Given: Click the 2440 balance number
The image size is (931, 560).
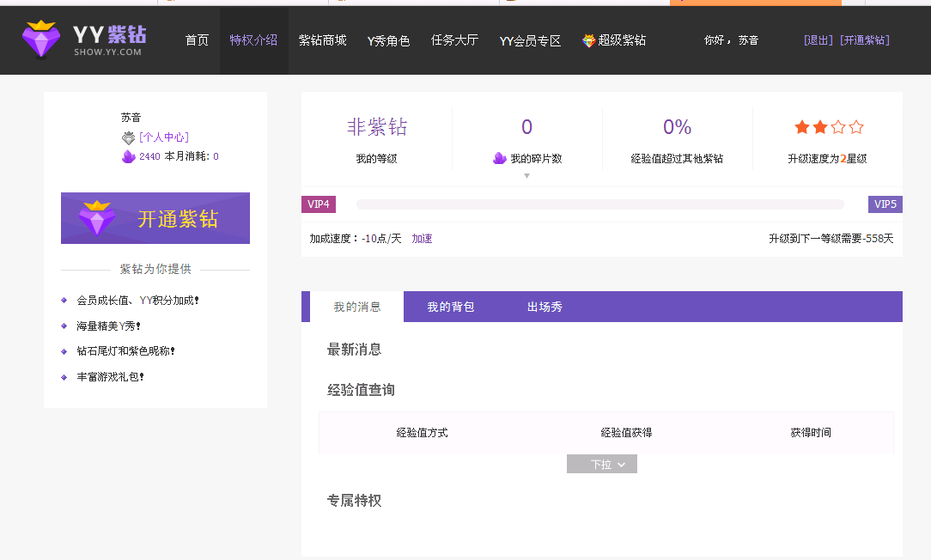Looking at the screenshot, I should pyautogui.click(x=149, y=156).
